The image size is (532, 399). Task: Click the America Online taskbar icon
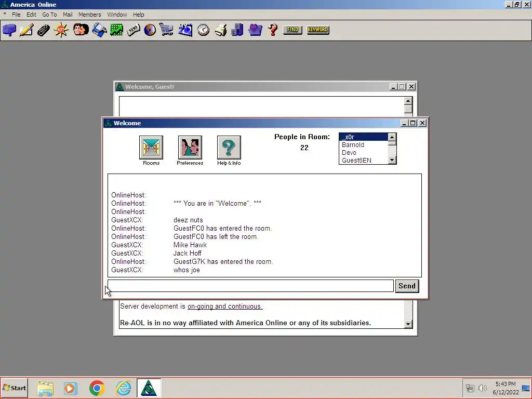(149, 388)
